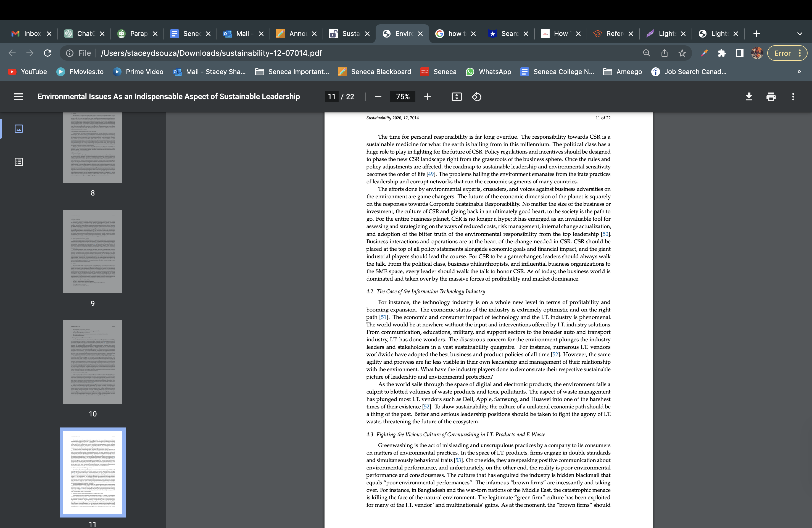Viewport: 812px width, 528px height.
Task: Close the how-to Google search tab
Action: tap(473, 34)
